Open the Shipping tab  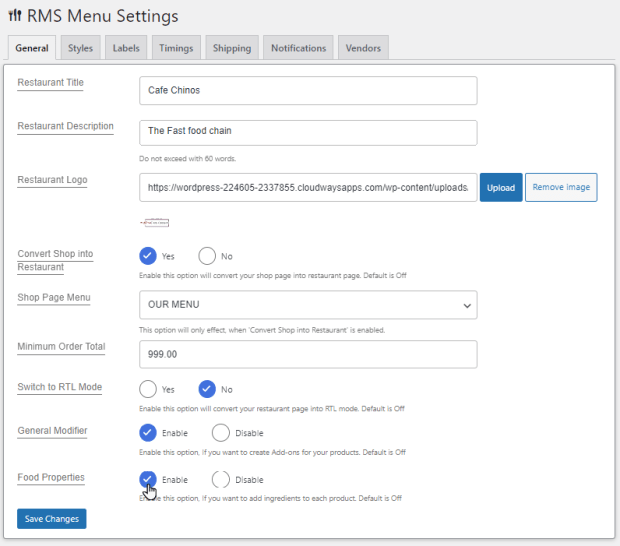click(x=232, y=48)
